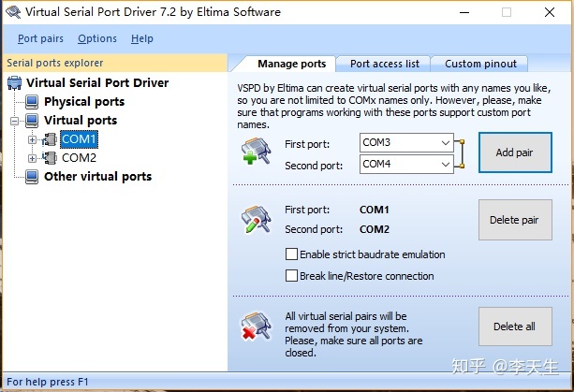Click the Delete pair button

515,220
